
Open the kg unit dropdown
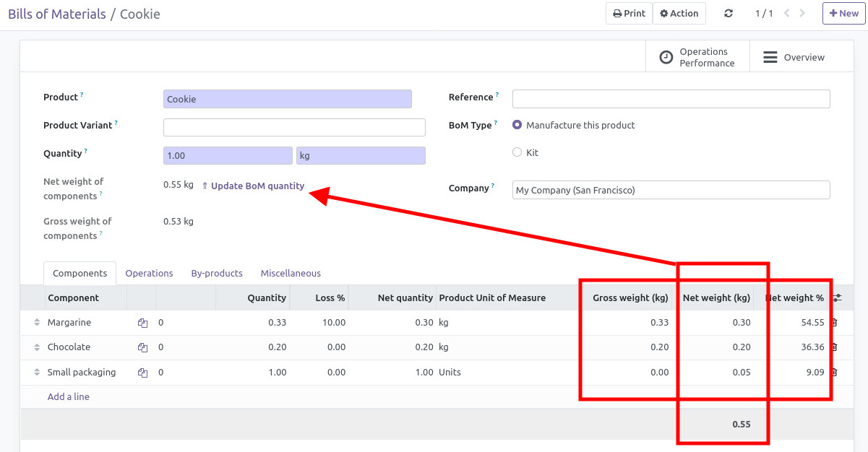(361, 155)
